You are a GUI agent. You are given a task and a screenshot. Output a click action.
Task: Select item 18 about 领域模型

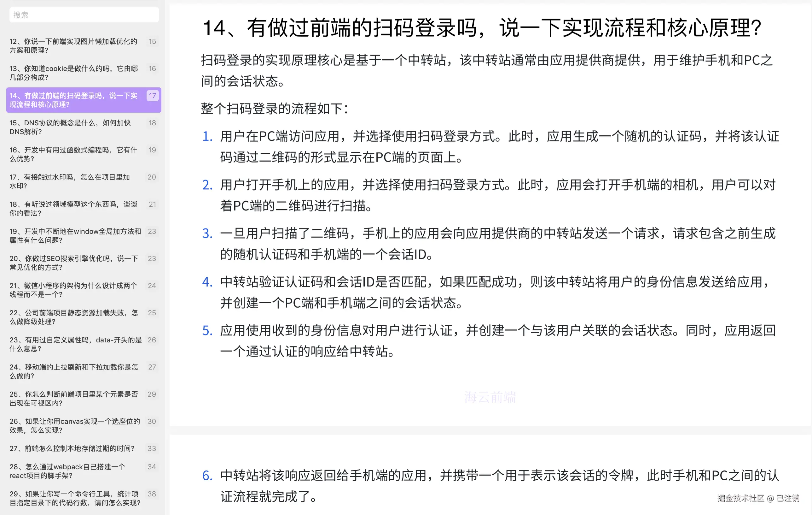[x=73, y=208]
